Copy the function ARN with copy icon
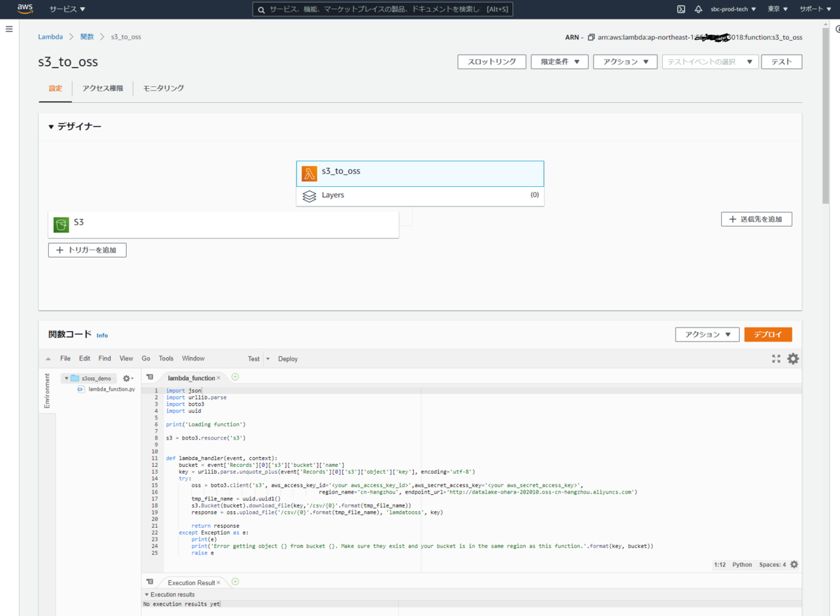The image size is (840, 616). click(x=591, y=37)
